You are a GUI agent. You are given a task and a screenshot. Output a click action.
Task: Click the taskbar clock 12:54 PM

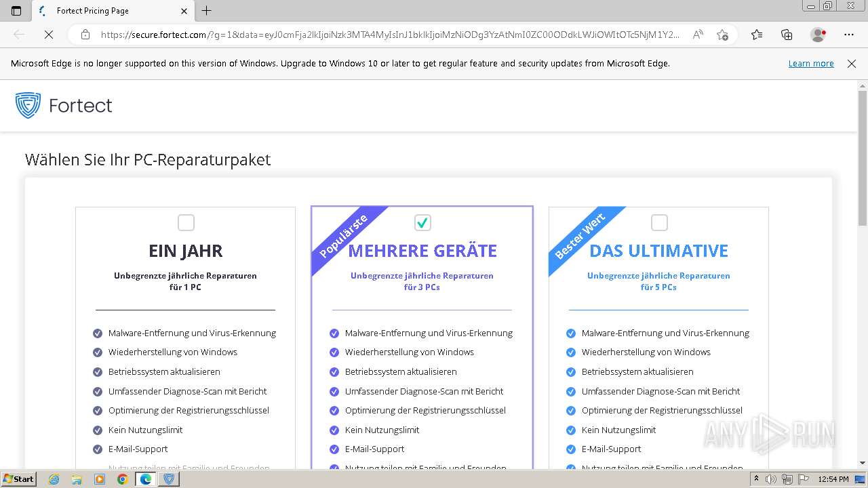click(x=833, y=479)
